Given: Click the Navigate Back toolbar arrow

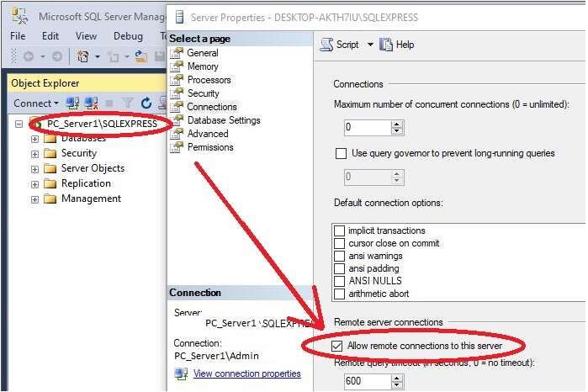Looking at the screenshot, I should 28,56.
